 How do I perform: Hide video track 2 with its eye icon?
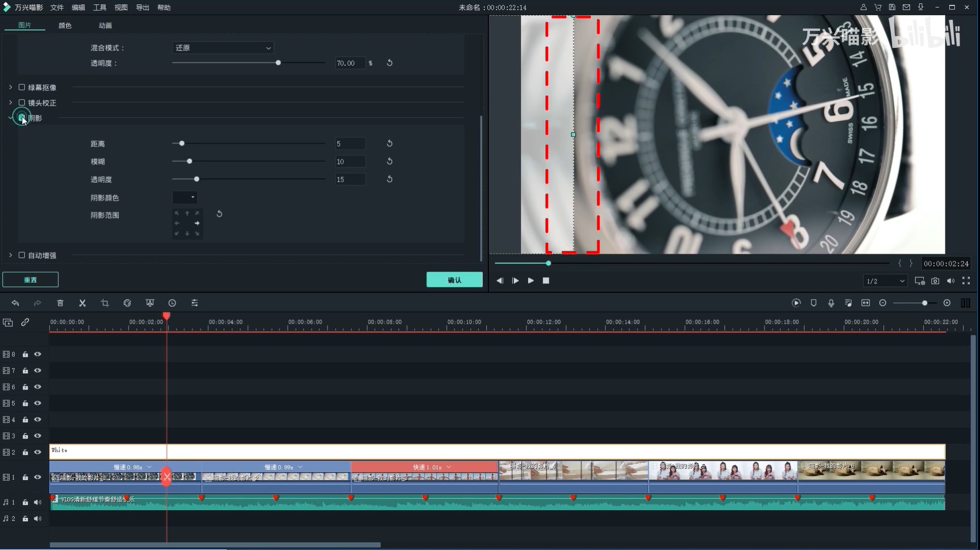point(38,452)
